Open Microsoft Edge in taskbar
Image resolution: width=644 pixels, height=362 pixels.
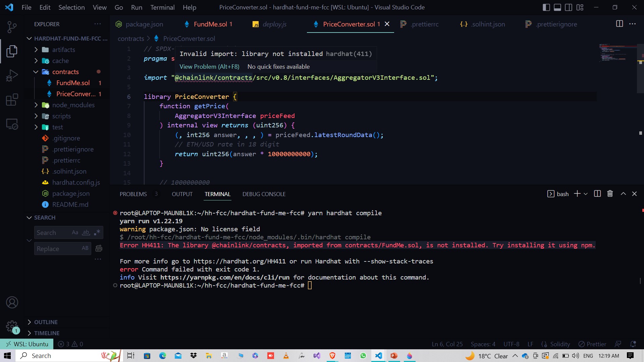click(x=163, y=356)
